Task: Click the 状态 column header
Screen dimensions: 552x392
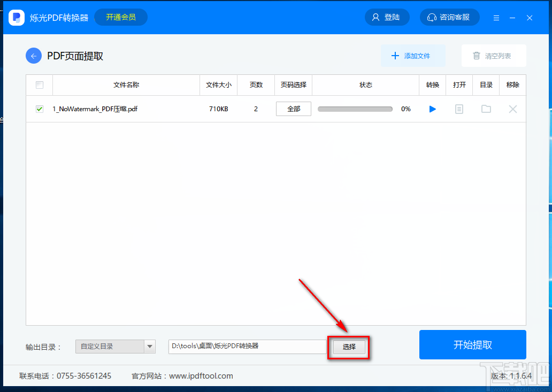Action: click(365, 85)
